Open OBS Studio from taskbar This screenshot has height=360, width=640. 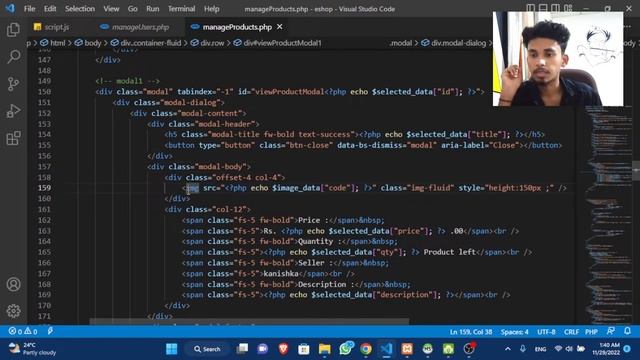[x=469, y=349]
